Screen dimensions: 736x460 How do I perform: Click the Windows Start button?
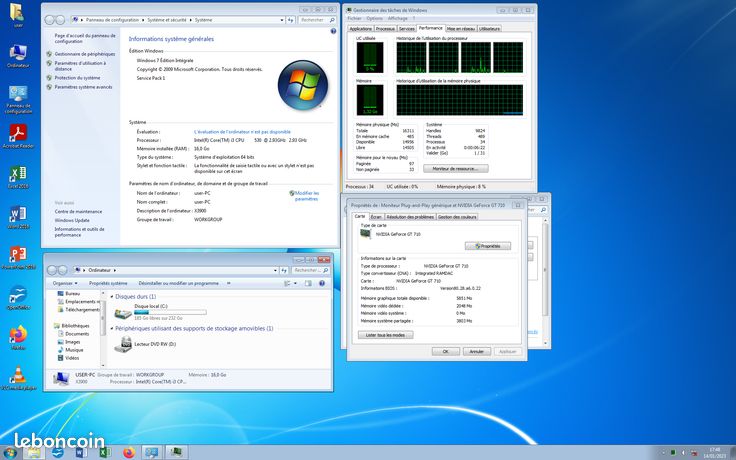point(10,452)
